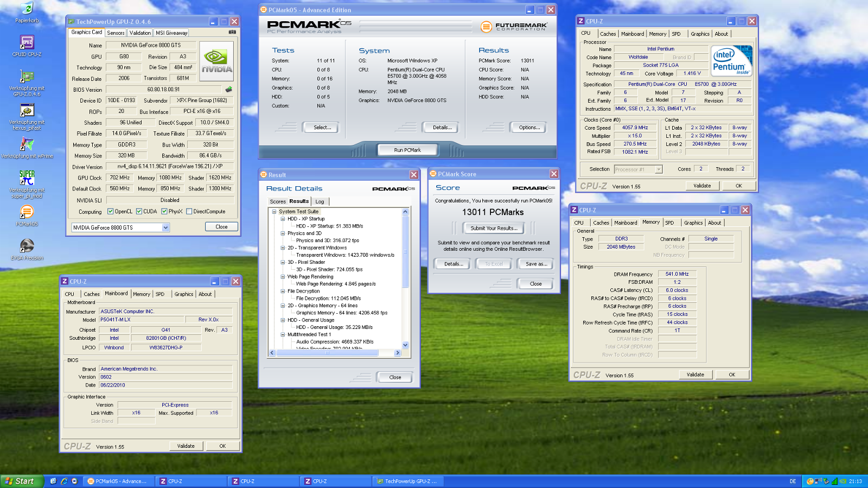
Task: Collapse Multithreaded Test 1 node
Action: point(283,334)
